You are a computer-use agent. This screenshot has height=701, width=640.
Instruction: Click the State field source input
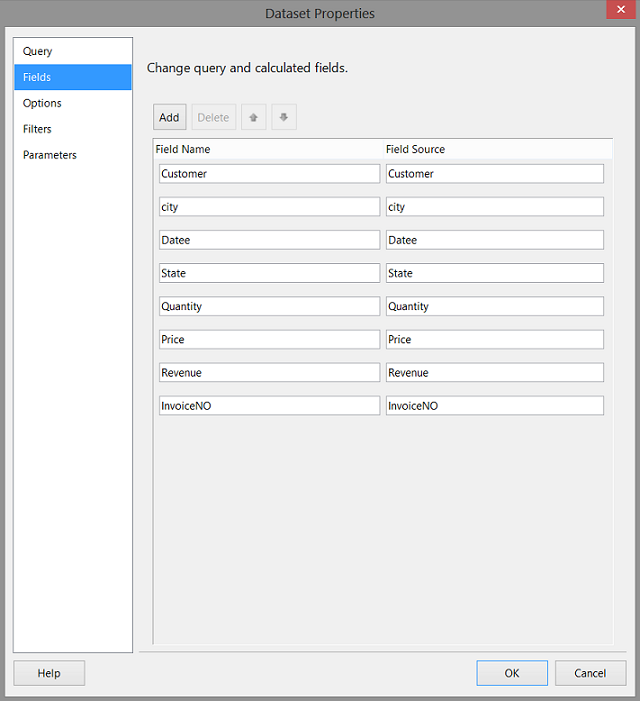pyautogui.click(x=494, y=273)
